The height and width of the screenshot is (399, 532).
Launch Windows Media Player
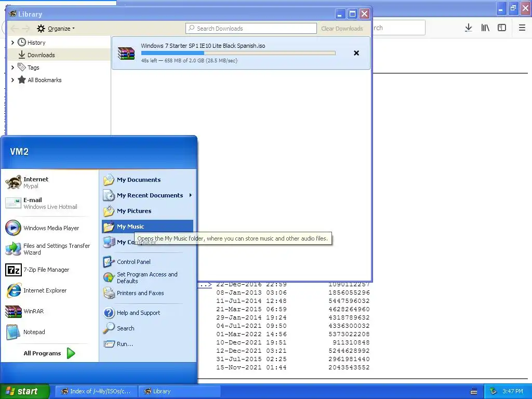coord(43,228)
